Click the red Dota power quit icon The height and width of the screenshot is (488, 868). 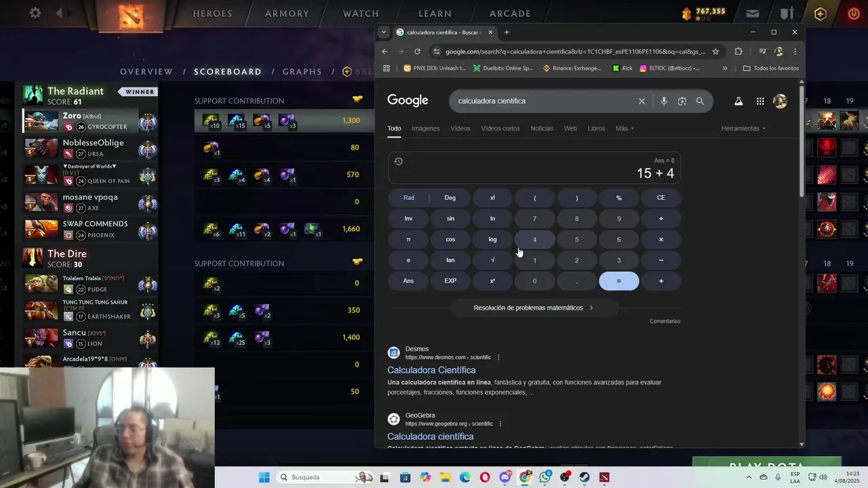tap(854, 13)
